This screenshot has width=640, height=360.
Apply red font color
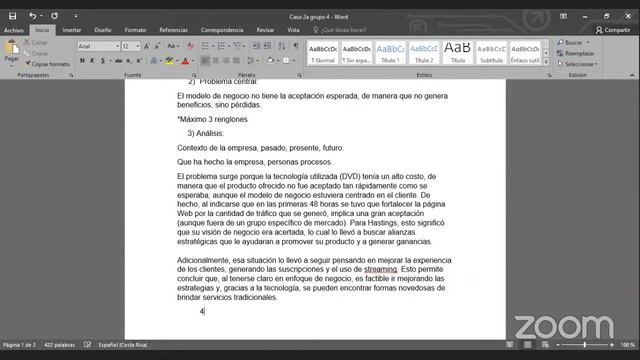pos(185,61)
